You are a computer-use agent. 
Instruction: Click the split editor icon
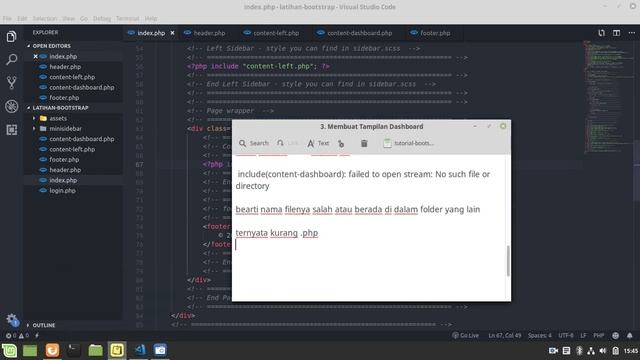[616, 33]
